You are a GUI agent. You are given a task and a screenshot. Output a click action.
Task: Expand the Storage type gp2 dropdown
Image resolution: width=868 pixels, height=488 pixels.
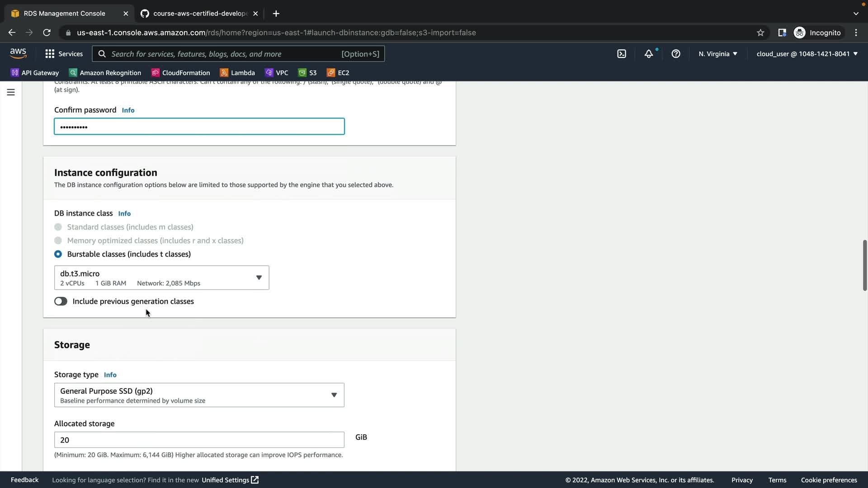pyautogui.click(x=199, y=395)
